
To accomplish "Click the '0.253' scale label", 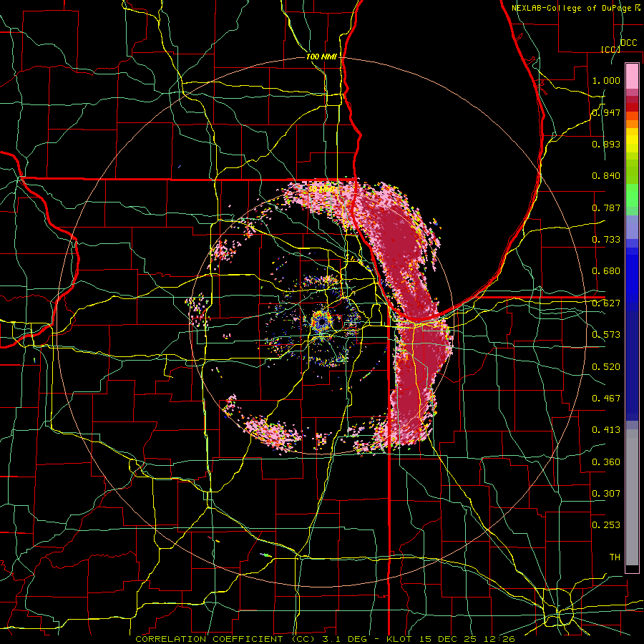I will (606, 525).
